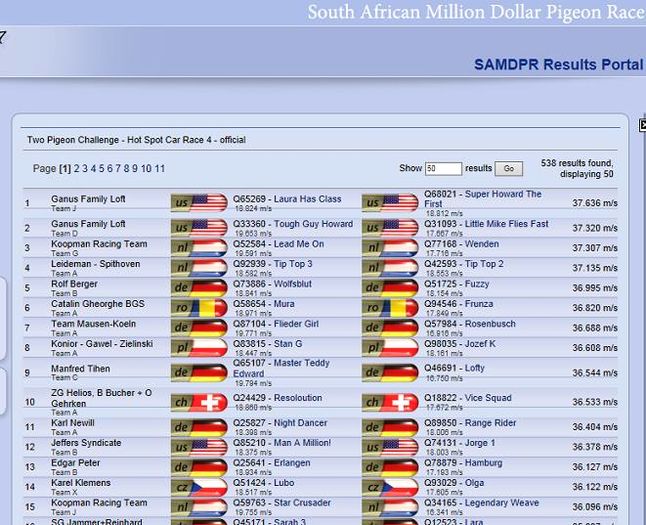Click the Karel Klemens entrant name
Viewport: 646px width, 525px height.
(81, 483)
